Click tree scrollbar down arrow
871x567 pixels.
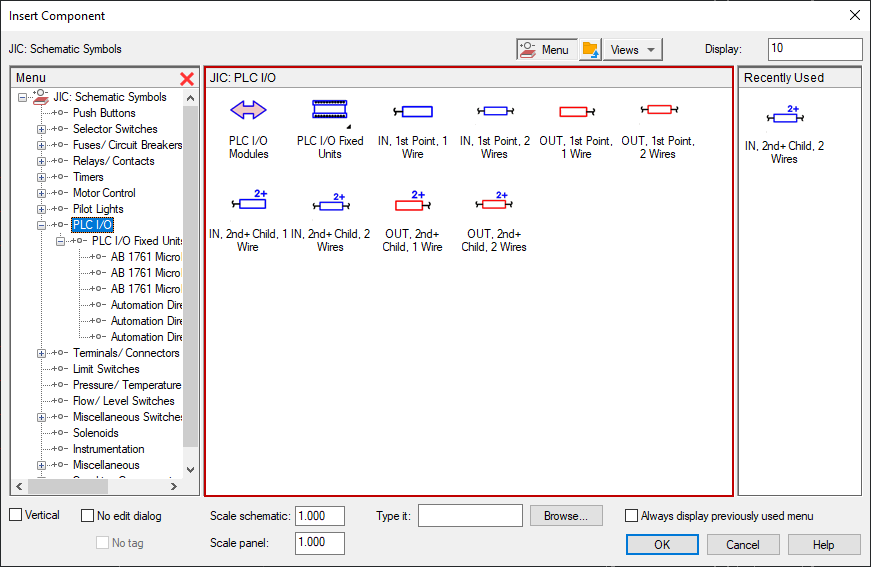click(x=191, y=469)
